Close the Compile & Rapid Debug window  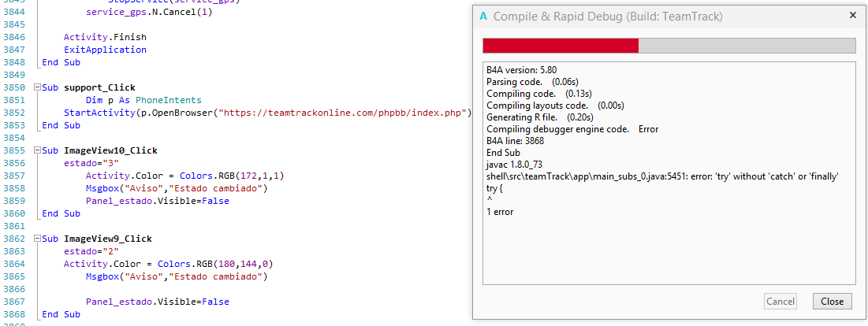click(x=853, y=16)
